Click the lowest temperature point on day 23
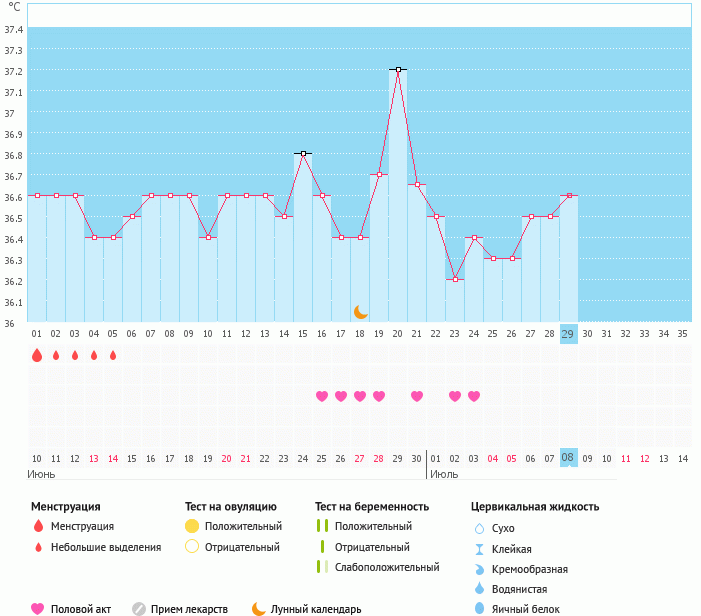The height and width of the screenshot is (616, 701). (455, 280)
